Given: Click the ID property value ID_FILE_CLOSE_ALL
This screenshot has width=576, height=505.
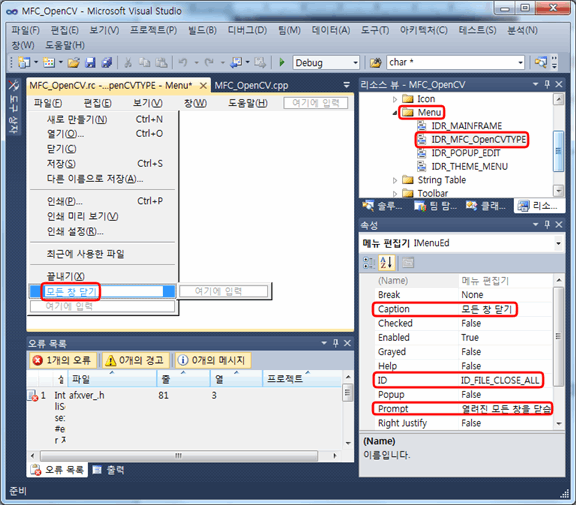Looking at the screenshot, I should pyautogui.click(x=505, y=380).
